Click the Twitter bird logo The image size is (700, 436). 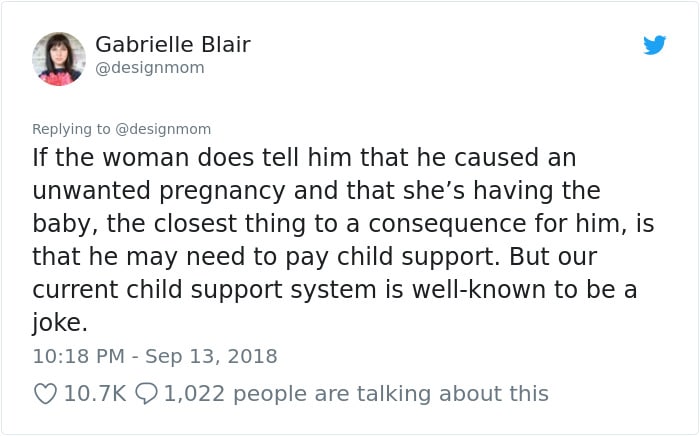tap(654, 45)
